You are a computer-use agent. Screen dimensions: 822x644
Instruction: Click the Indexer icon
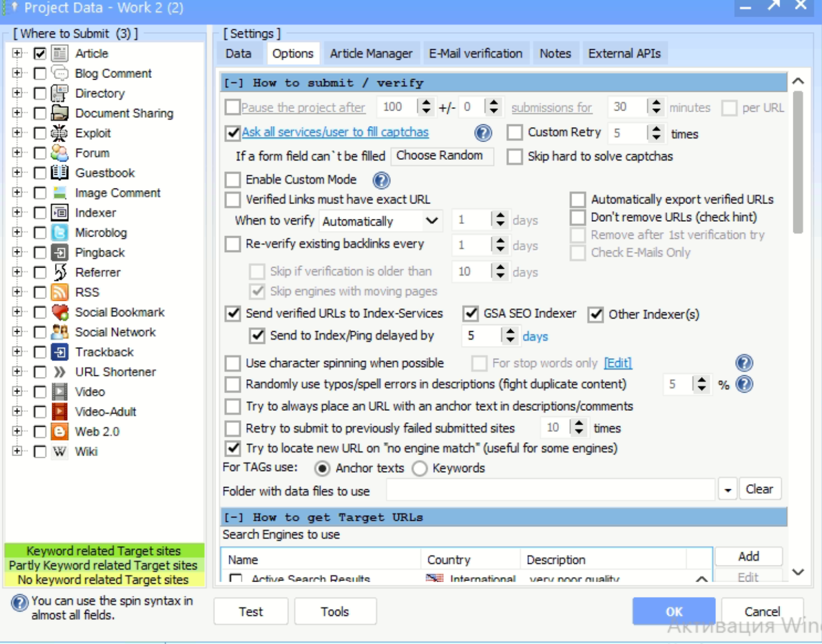pyautogui.click(x=60, y=213)
